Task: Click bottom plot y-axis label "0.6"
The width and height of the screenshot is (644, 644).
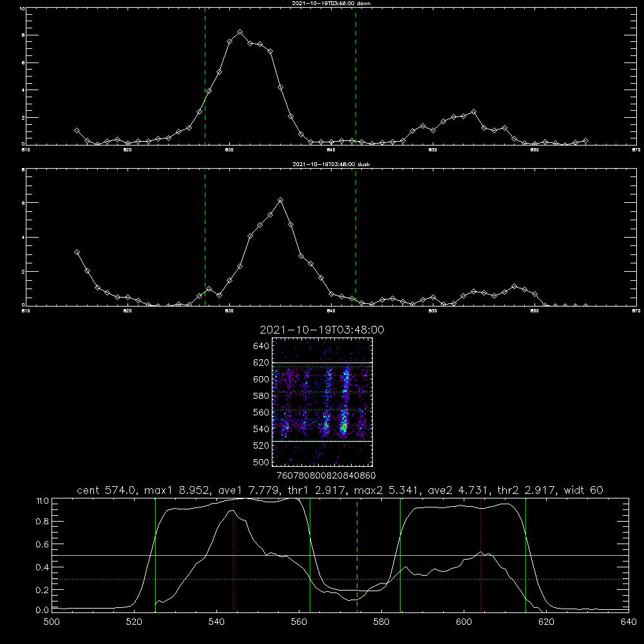Action: (x=43, y=544)
